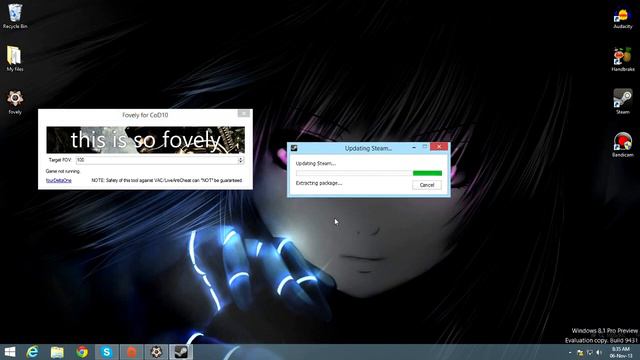Launch Internet Explorer from taskbar

click(32, 352)
